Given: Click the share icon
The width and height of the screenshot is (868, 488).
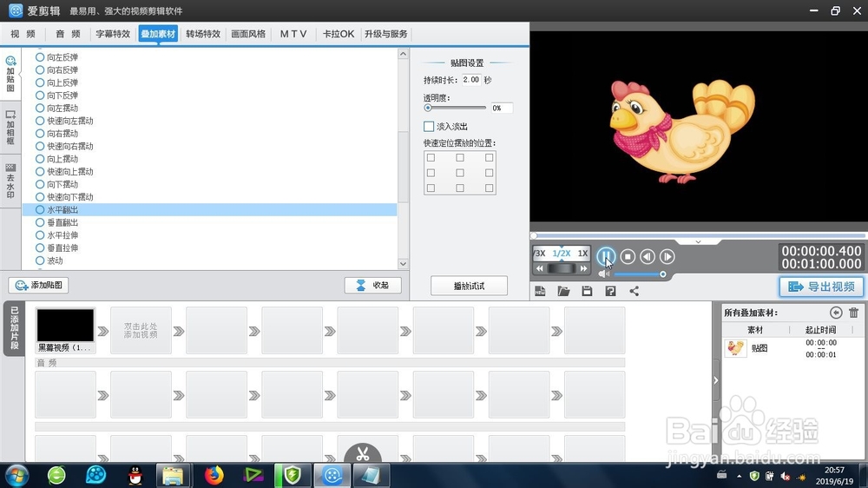Looking at the screenshot, I should point(634,291).
